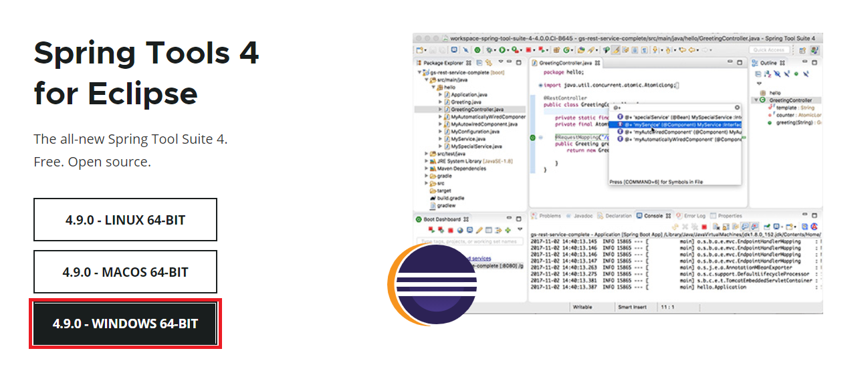Download the 4.9.0 - LINUX 64-BIT build

125,219
